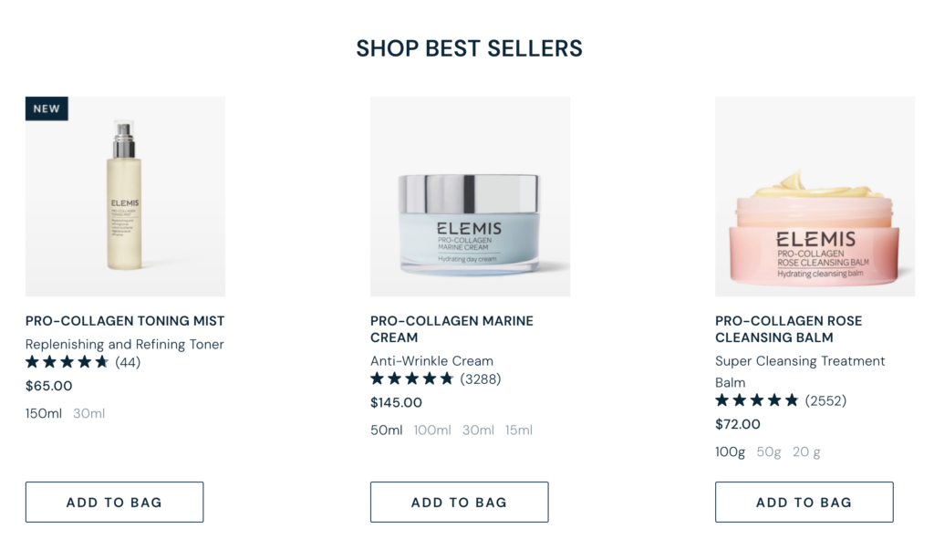Select the 150ml size for Toning Mist
The image size is (934, 560).
pos(44,413)
